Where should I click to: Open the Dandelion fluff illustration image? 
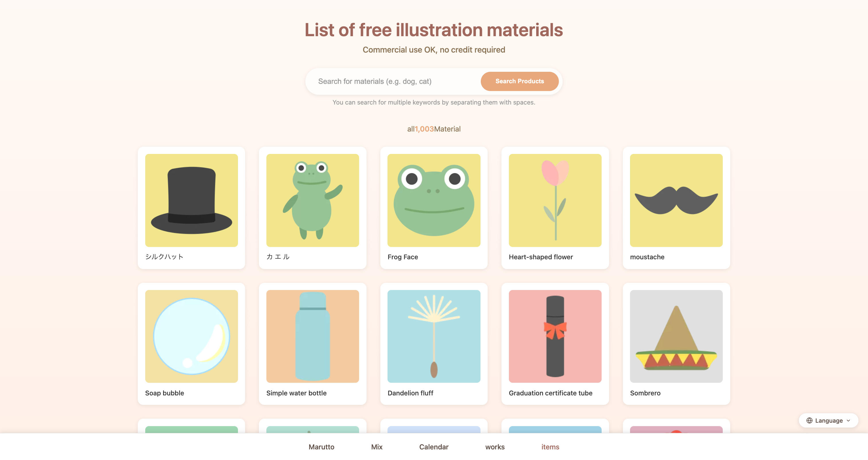434,336
